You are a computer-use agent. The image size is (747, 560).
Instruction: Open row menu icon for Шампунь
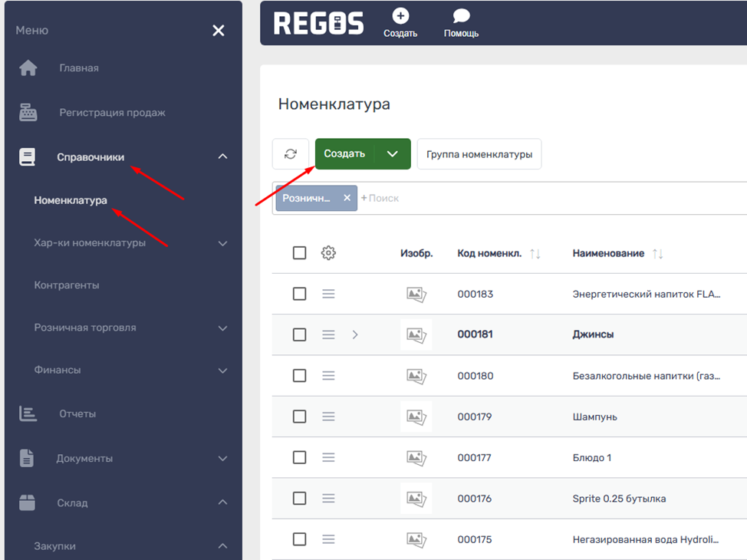click(x=328, y=417)
